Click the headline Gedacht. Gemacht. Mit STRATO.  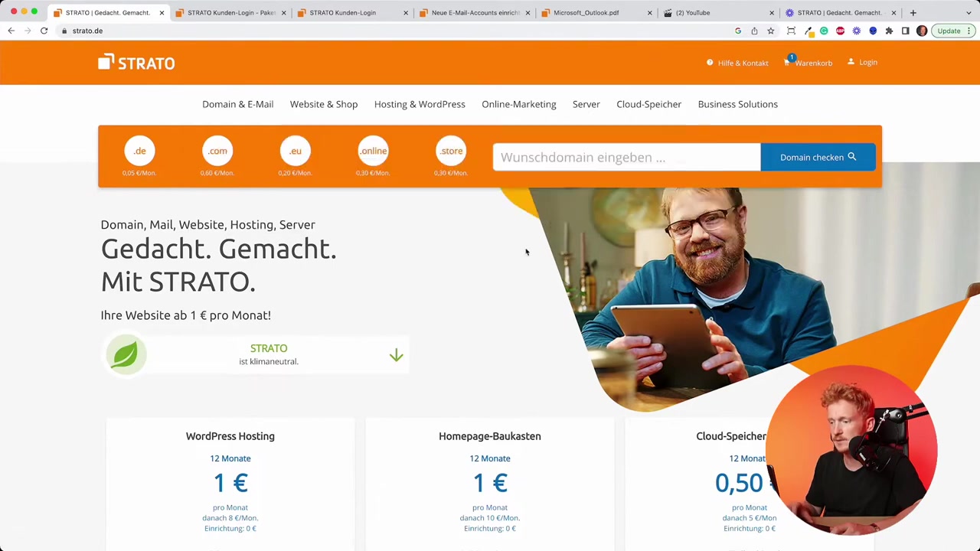218,265
